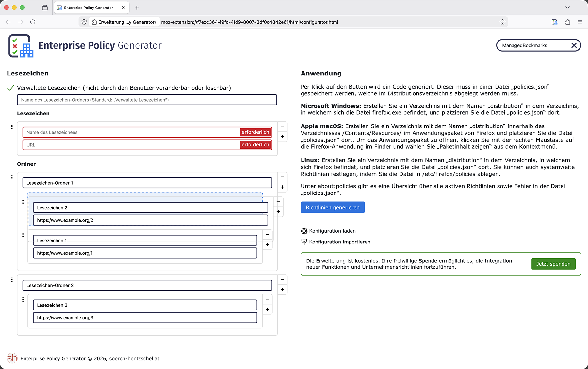Focus the bookmark folder name input field

click(147, 100)
